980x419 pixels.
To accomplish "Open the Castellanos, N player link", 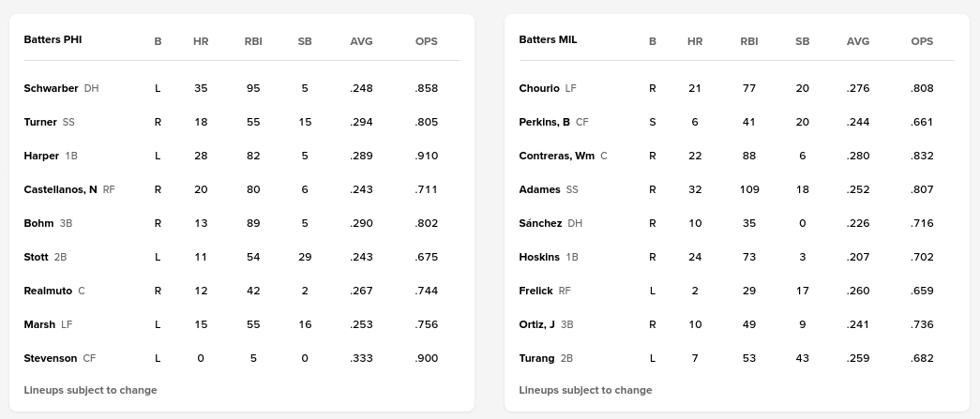I will 60,189.
